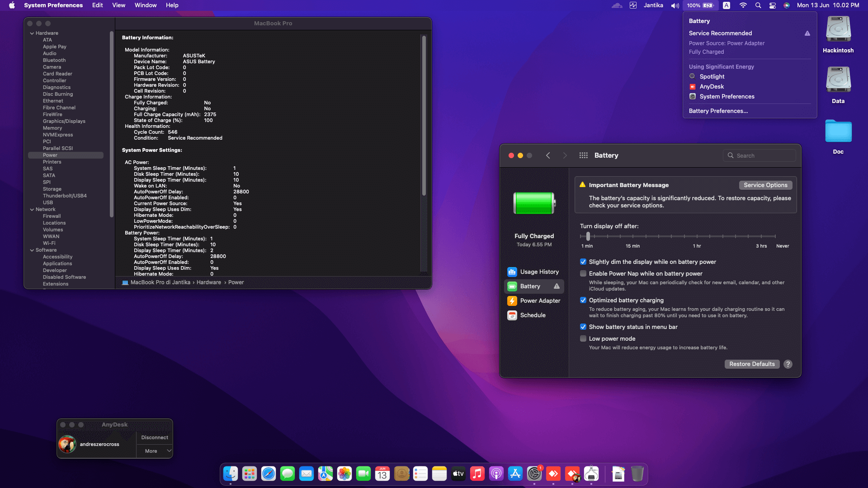Viewport: 868px width, 488px height.
Task: Open the Window menu in menu bar
Action: tap(145, 5)
